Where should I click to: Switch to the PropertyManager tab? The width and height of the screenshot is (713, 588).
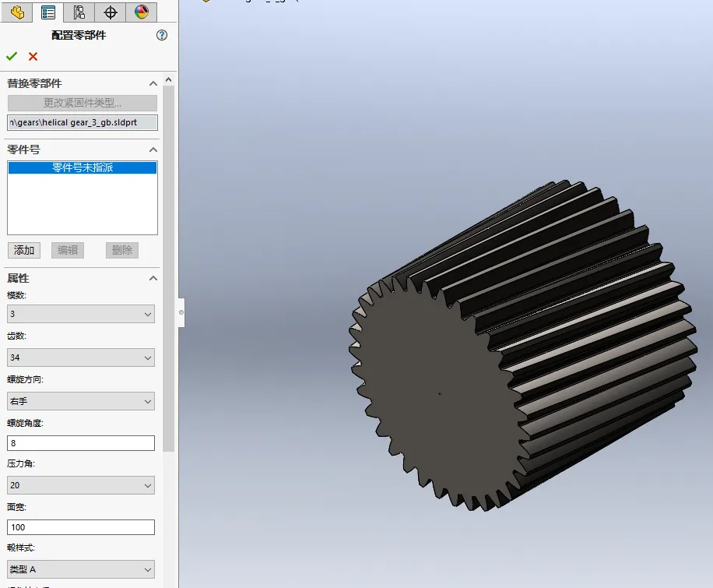(47, 12)
